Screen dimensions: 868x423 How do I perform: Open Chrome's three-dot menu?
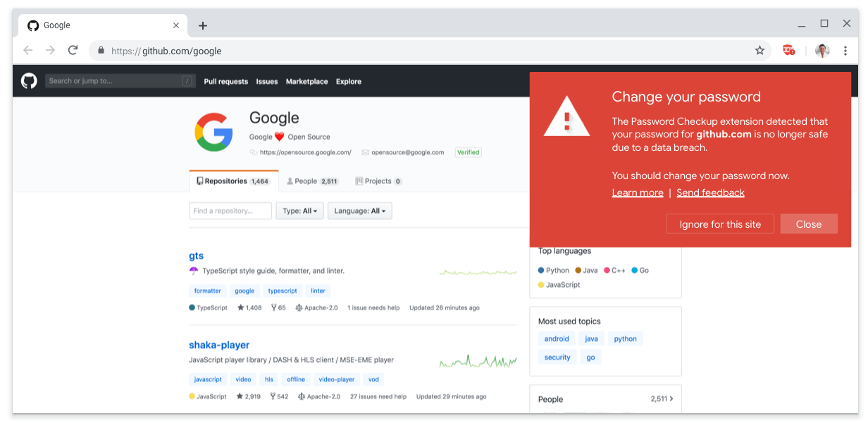(x=845, y=51)
